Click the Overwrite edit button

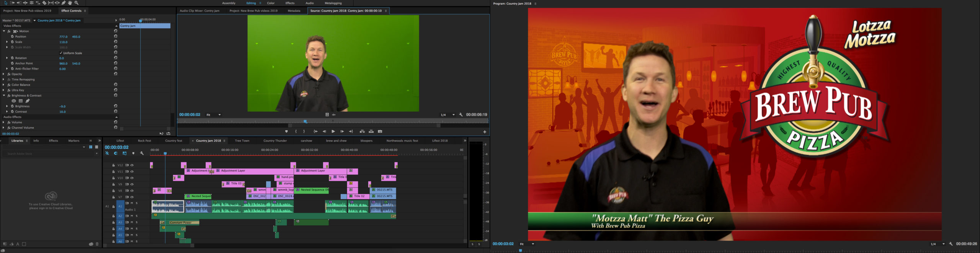tap(371, 131)
